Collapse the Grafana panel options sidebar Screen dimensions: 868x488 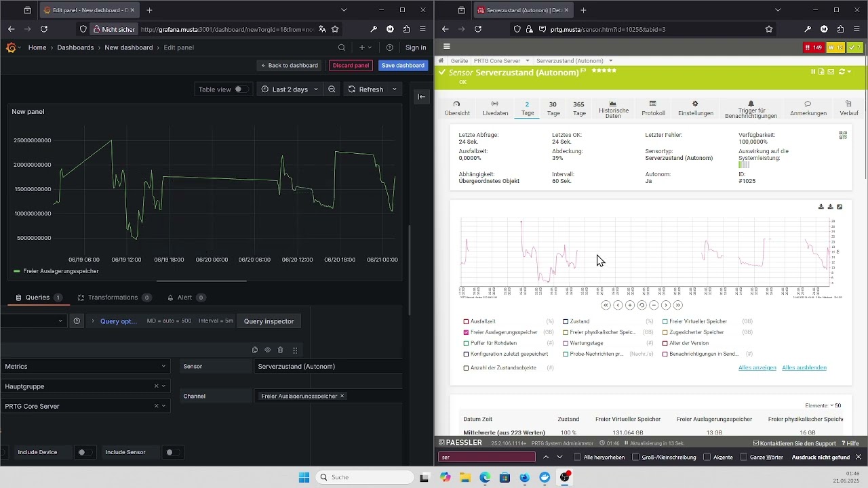pos(422,96)
